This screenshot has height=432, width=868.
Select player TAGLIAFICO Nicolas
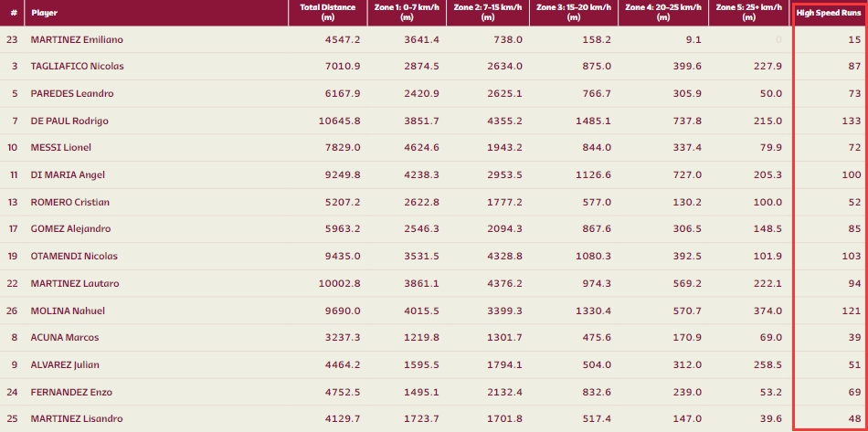pos(78,67)
